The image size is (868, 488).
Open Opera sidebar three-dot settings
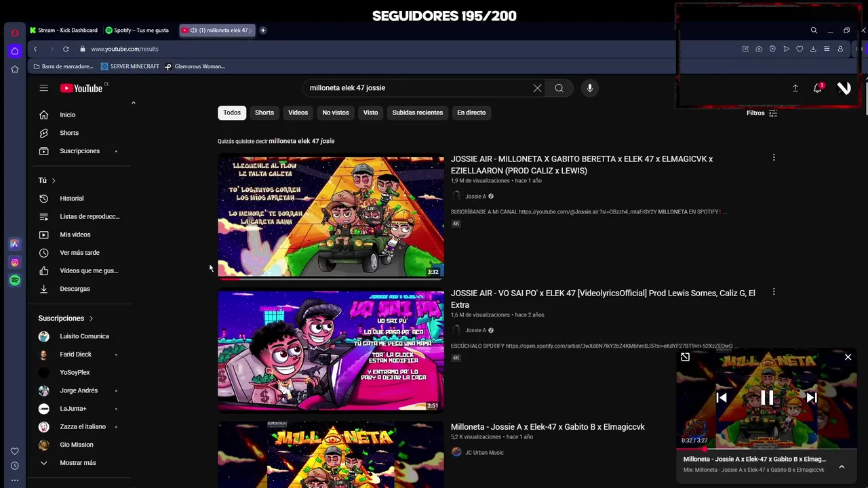click(x=15, y=480)
